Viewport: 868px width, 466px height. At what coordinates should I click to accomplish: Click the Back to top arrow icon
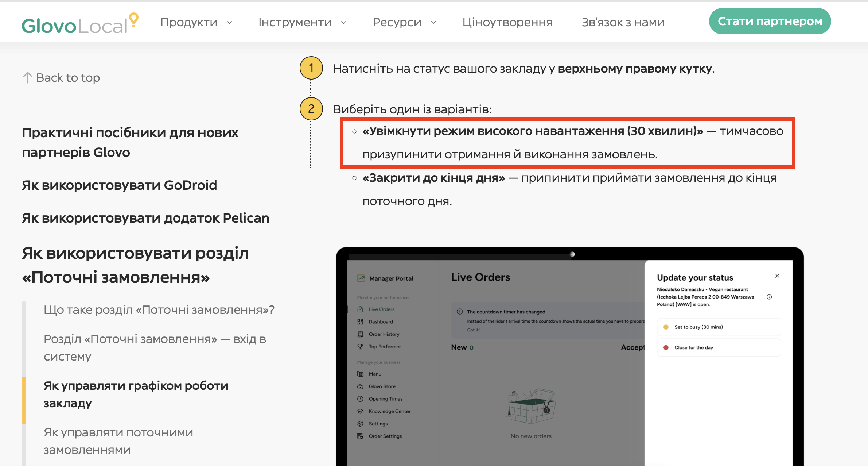pyautogui.click(x=28, y=77)
